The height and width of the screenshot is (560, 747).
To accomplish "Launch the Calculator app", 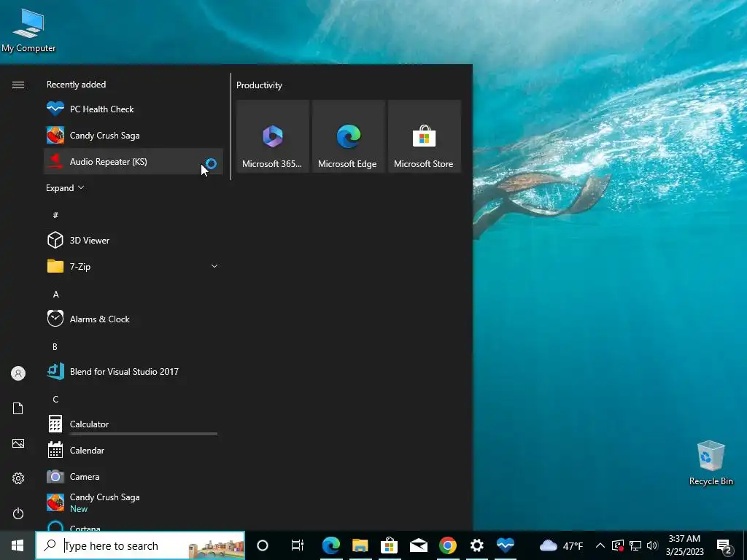I will (x=133, y=424).
